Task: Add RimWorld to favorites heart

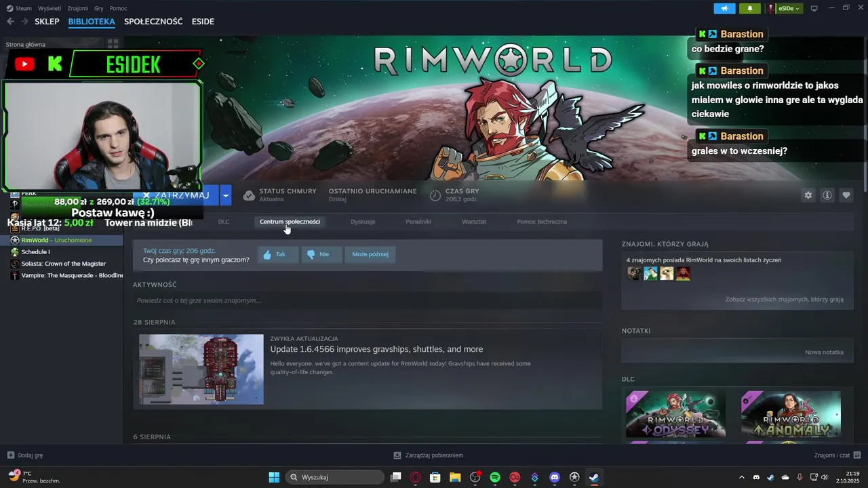Action: [x=846, y=195]
